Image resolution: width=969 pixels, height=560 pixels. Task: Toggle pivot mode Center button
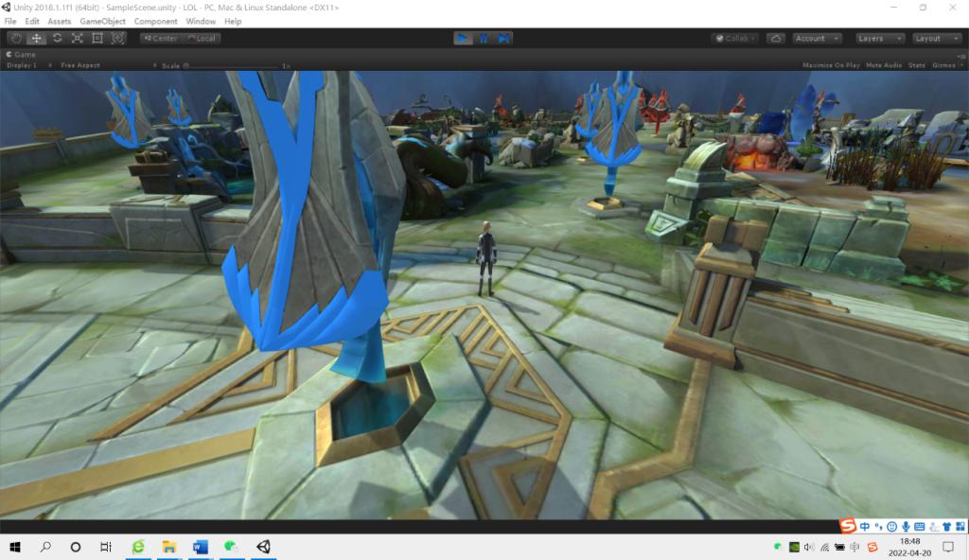click(x=160, y=39)
